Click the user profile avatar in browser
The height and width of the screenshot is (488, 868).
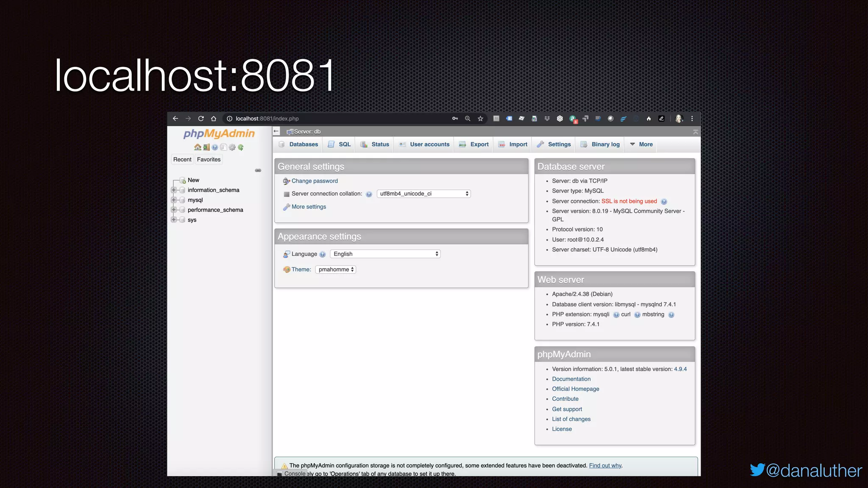click(679, 119)
